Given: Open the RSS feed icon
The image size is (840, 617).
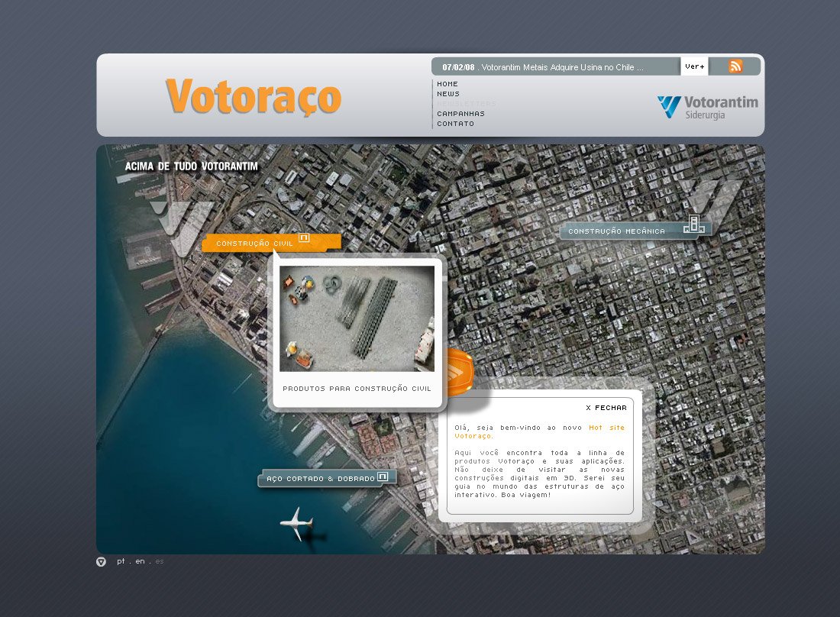Looking at the screenshot, I should click(735, 66).
